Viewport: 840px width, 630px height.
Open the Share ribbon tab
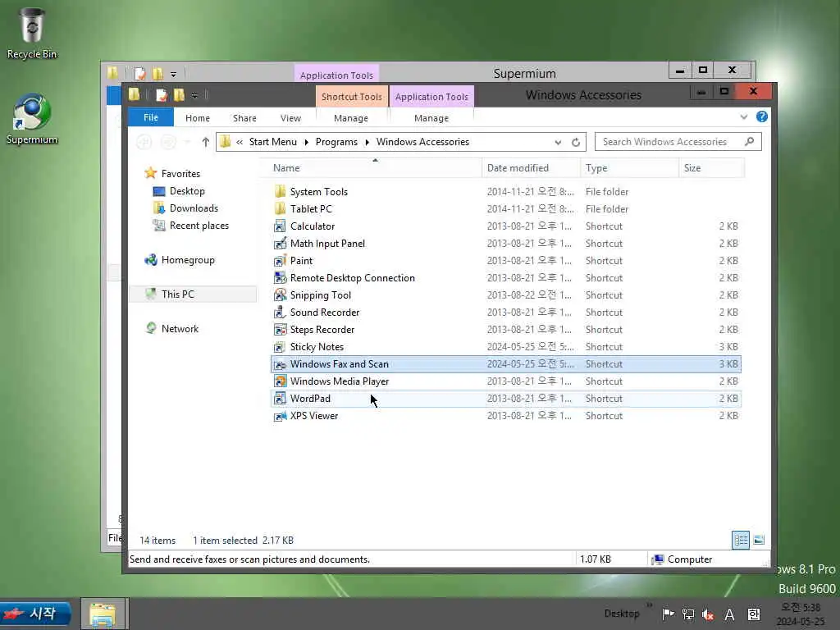pos(244,118)
